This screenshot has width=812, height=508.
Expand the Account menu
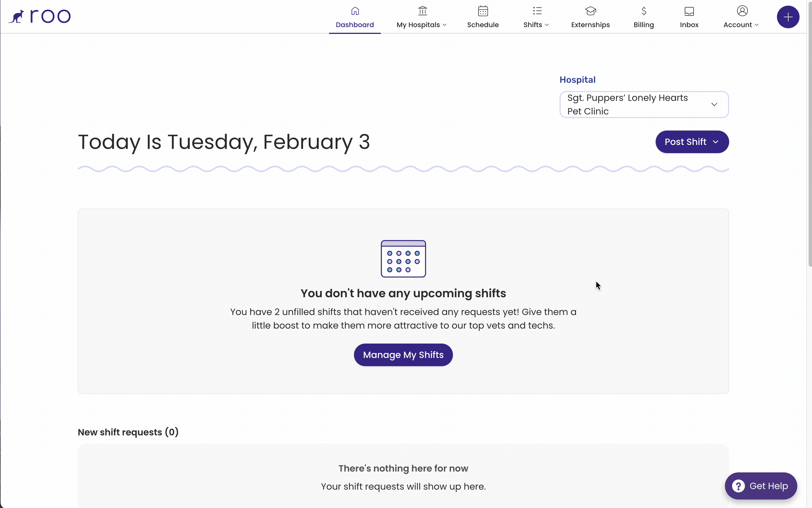pyautogui.click(x=741, y=17)
